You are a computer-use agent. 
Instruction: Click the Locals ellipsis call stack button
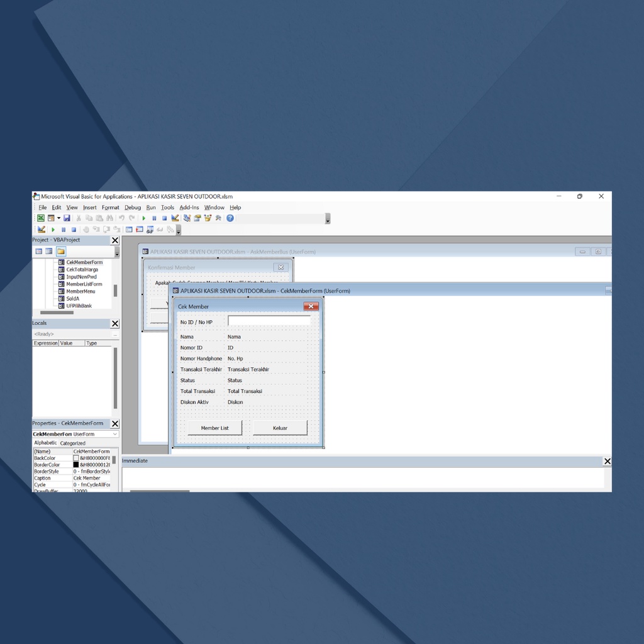(x=116, y=335)
